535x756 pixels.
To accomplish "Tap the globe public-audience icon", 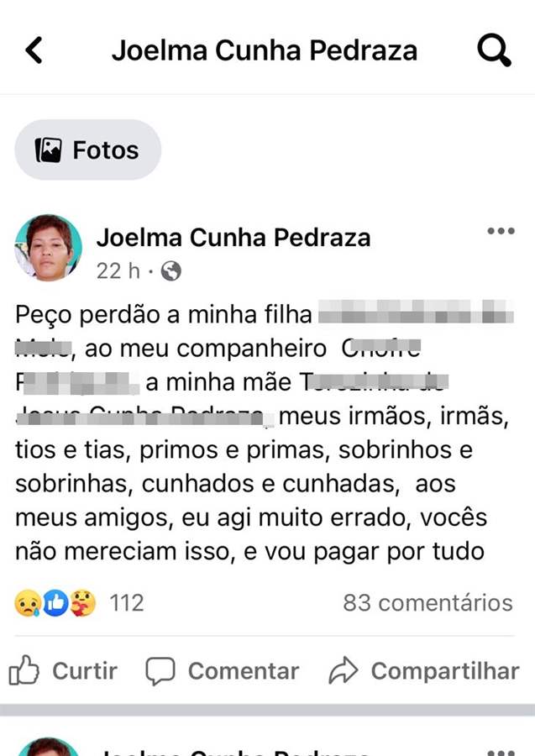I will [170, 270].
